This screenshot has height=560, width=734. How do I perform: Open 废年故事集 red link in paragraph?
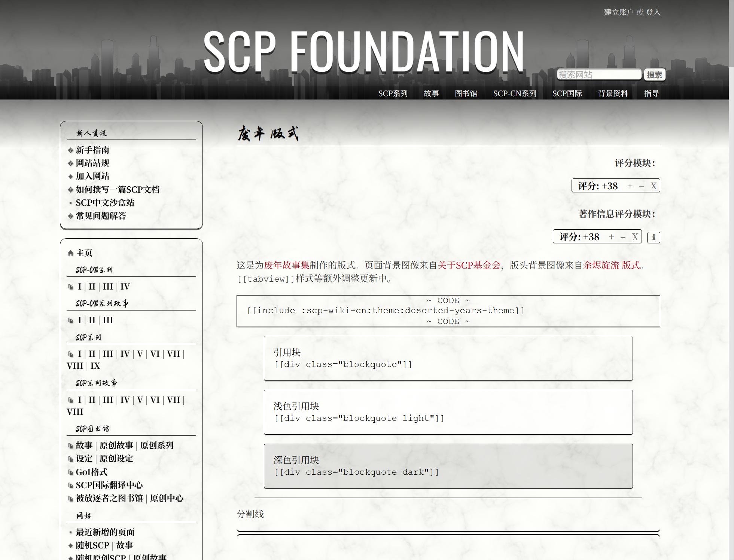click(x=287, y=265)
